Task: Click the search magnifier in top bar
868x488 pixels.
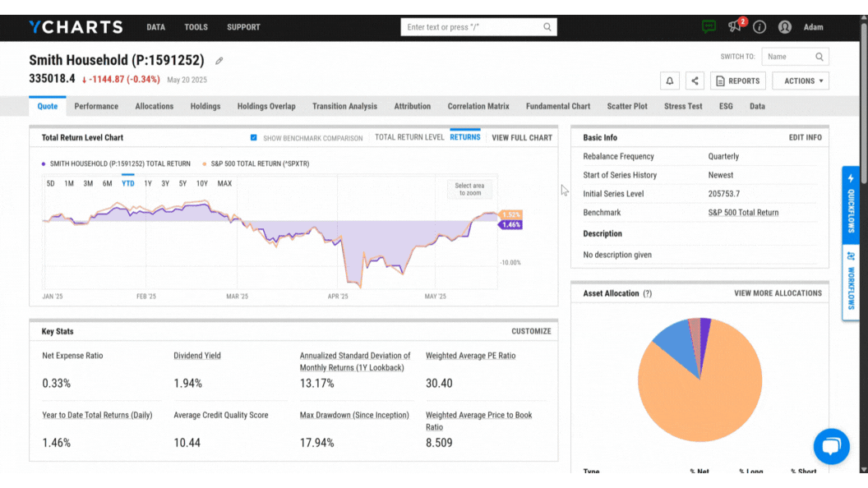Action: click(x=547, y=27)
